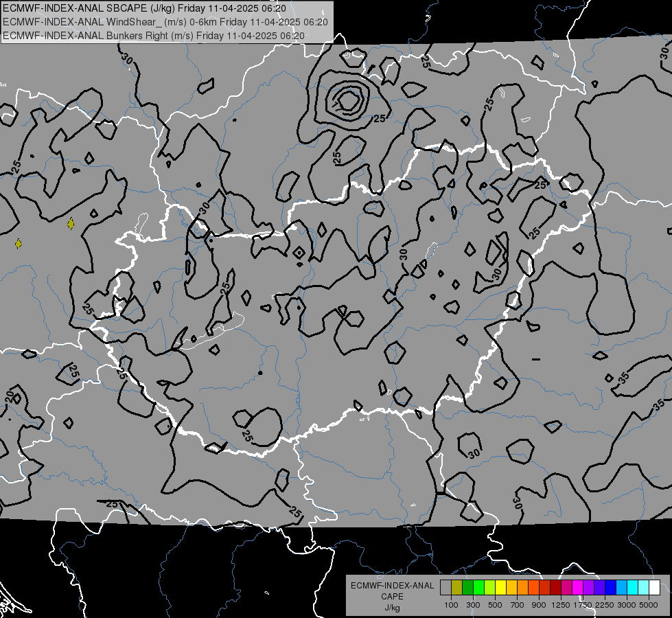672x618 pixels.
Task: Click the legend label 1250
Action: 561,605
